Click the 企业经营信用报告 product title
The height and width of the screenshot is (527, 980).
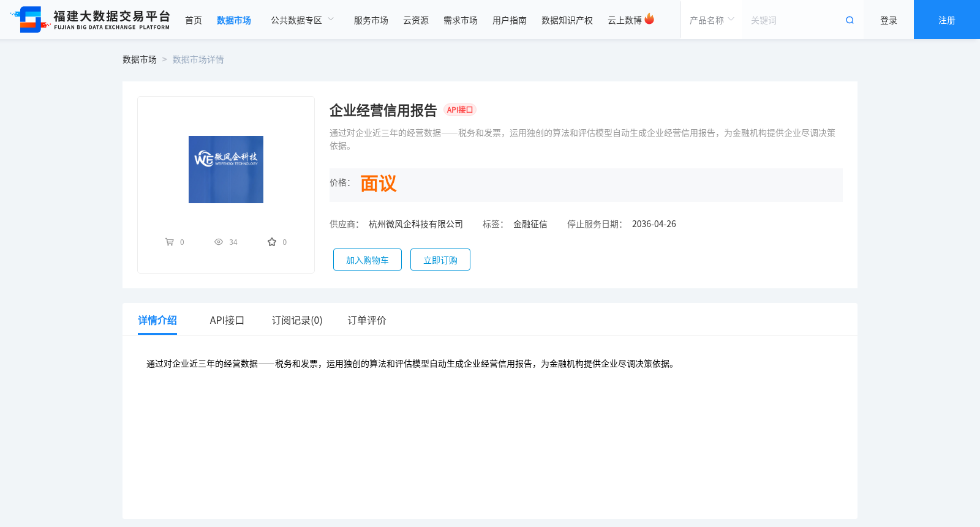pos(383,110)
